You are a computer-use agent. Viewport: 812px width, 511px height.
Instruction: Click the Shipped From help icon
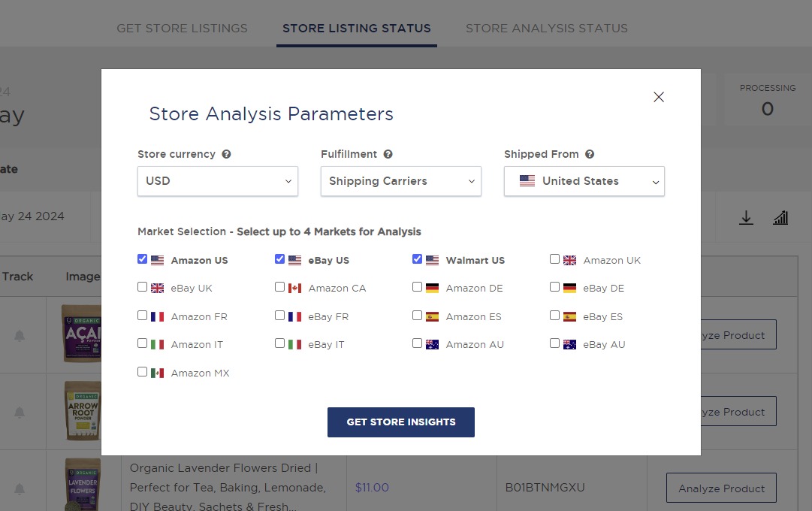(x=590, y=153)
